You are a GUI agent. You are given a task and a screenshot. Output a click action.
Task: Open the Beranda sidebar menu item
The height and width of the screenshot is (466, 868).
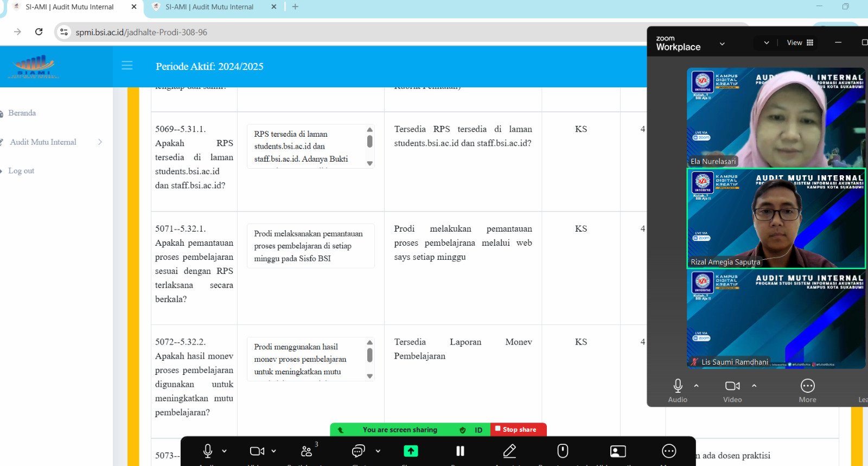pyautogui.click(x=22, y=113)
